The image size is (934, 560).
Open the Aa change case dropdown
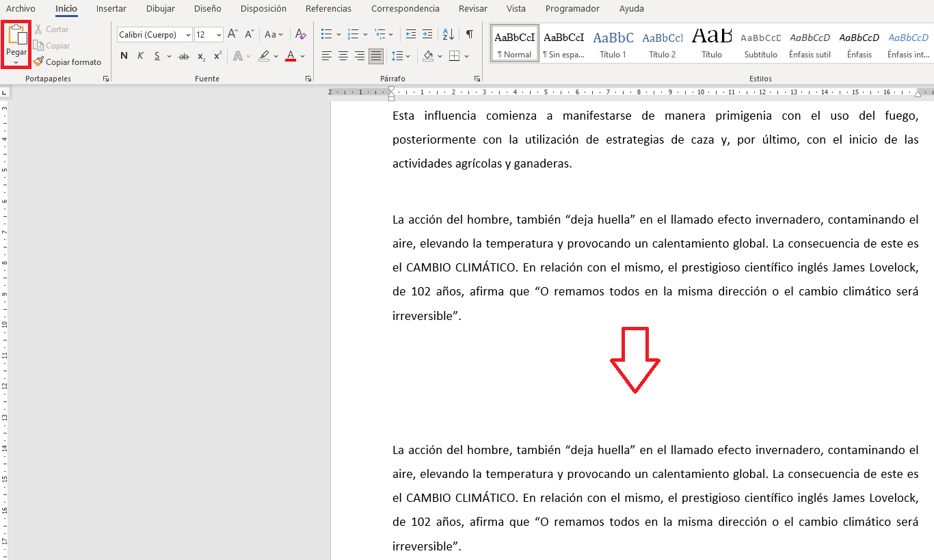(x=274, y=34)
